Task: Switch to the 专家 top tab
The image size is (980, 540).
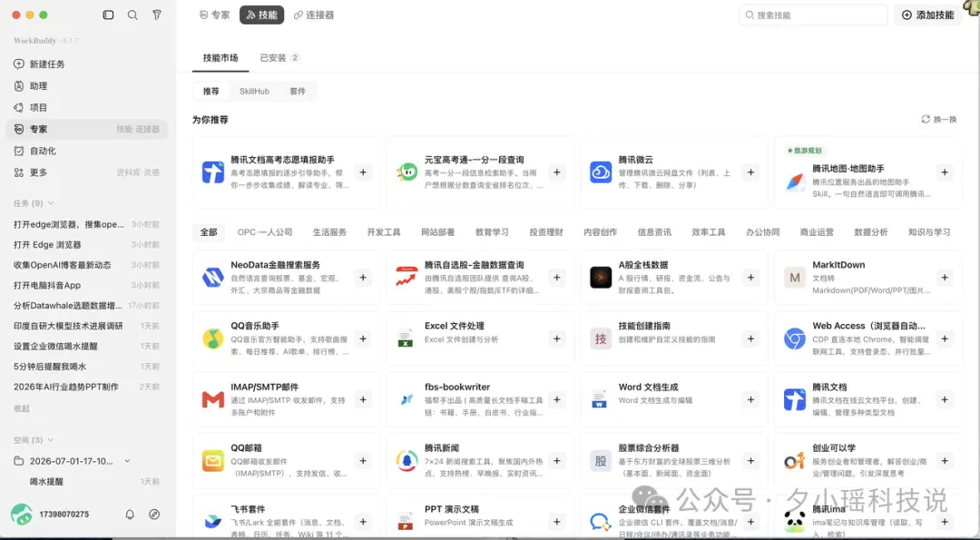Action: tap(214, 15)
